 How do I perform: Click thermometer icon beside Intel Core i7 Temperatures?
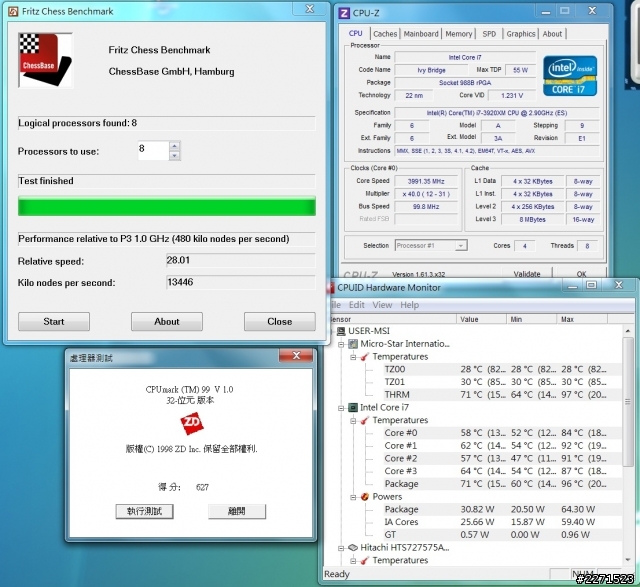tap(365, 420)
